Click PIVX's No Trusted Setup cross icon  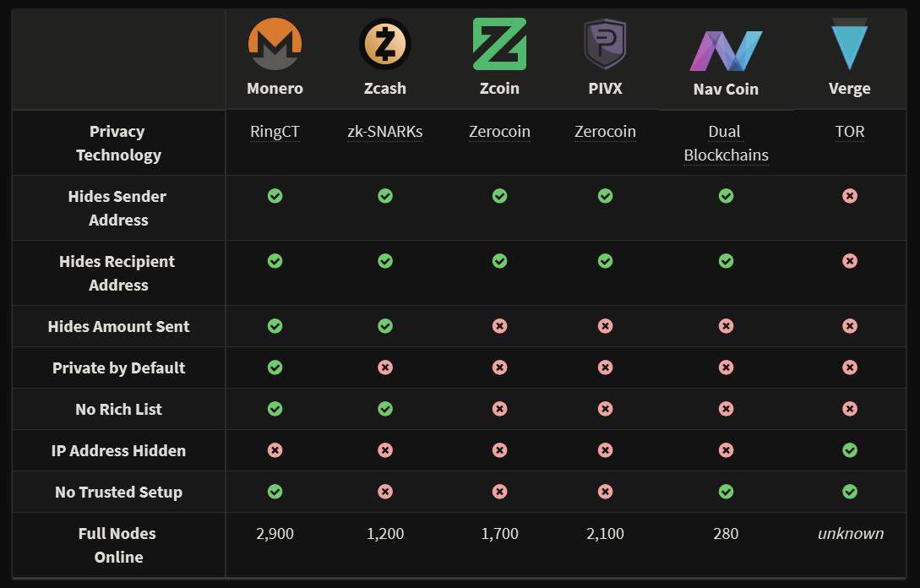tap(605, 492)
